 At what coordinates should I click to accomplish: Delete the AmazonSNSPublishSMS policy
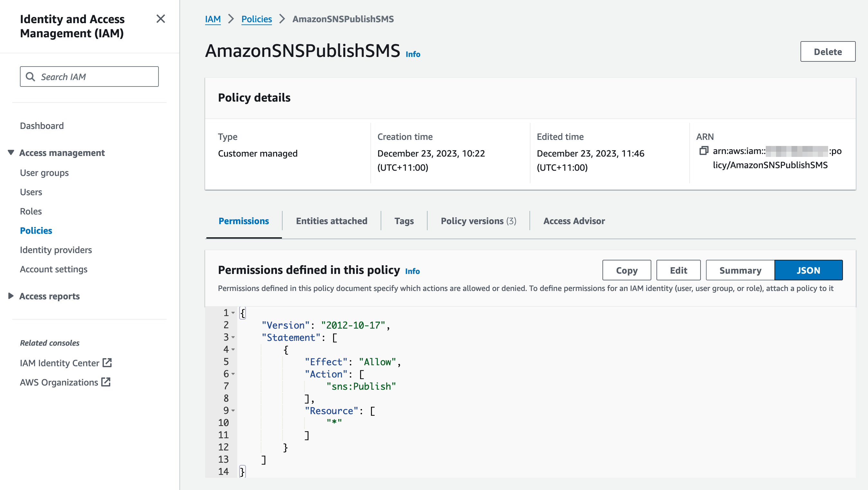[x=827, y=51]
